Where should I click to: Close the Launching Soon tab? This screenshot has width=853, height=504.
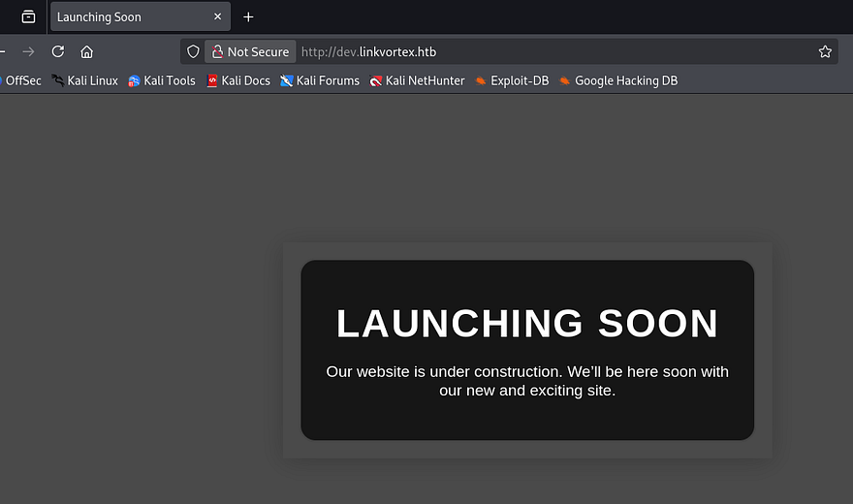coord(218,16)
